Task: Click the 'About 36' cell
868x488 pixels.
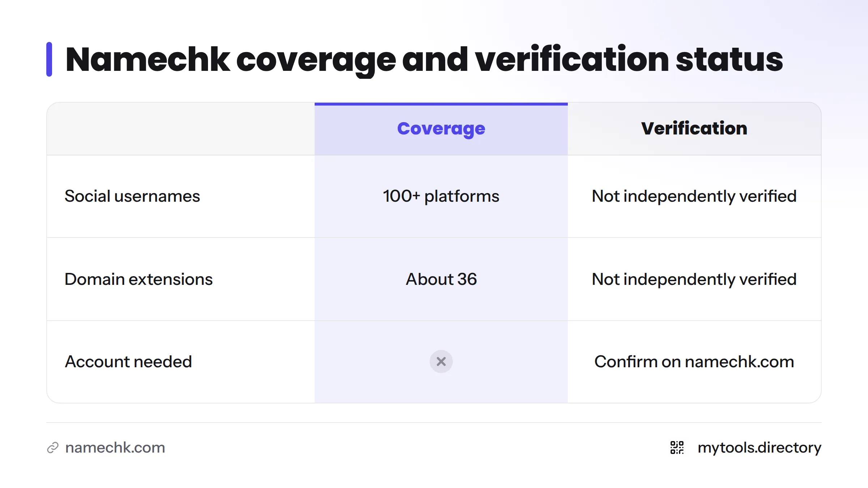Action: (x=441, y=279)
